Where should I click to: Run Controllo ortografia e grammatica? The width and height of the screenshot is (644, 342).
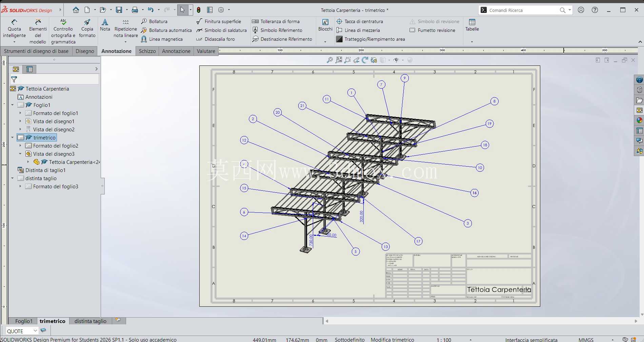pos(63,31)
